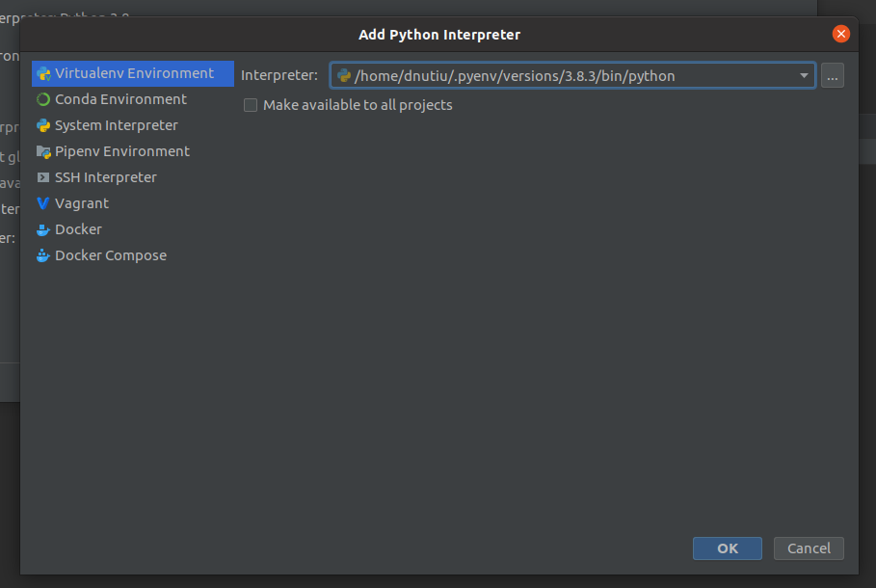This screenshot has height=588, width=876.
Task: Choose the System Interpreter option
Action: [x=116, y=125]
